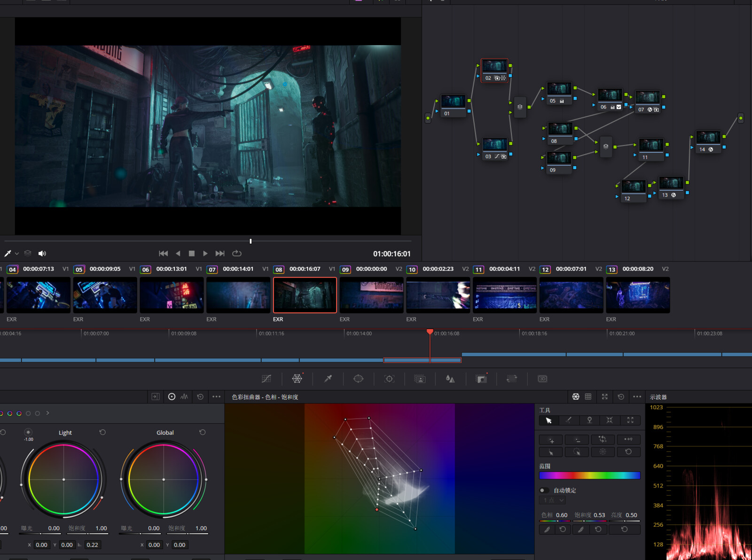Image resolution: width=752 pixels, height=560 pixels.
Task: Expand the color warper to full view
Action: coord(605,397)
